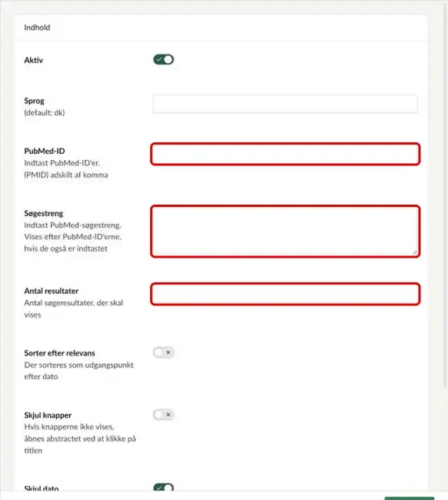Screen dimensions: 448x500
Task: Click inside the Søgestreng text area
Action: click(x=286, y=232)
